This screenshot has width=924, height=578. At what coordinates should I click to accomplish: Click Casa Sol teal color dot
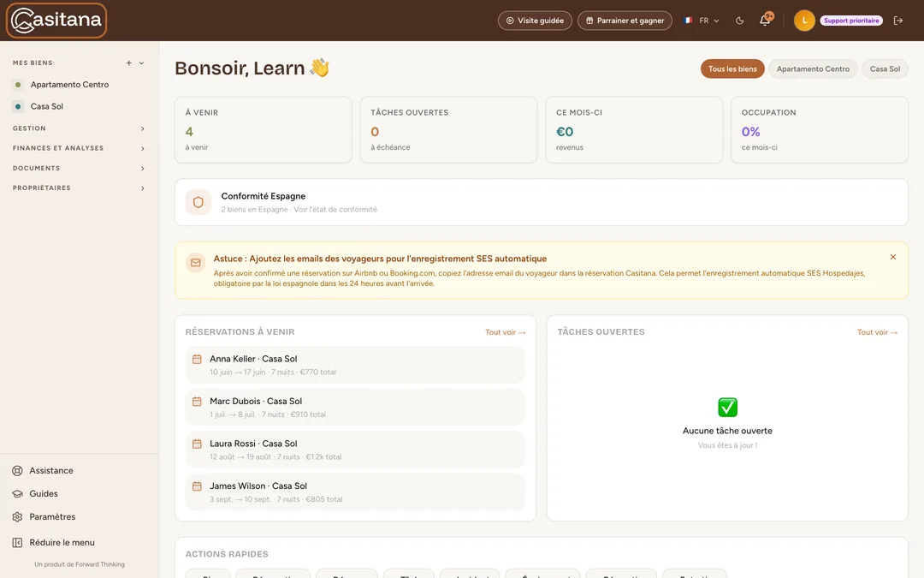[x=18, y=107]
